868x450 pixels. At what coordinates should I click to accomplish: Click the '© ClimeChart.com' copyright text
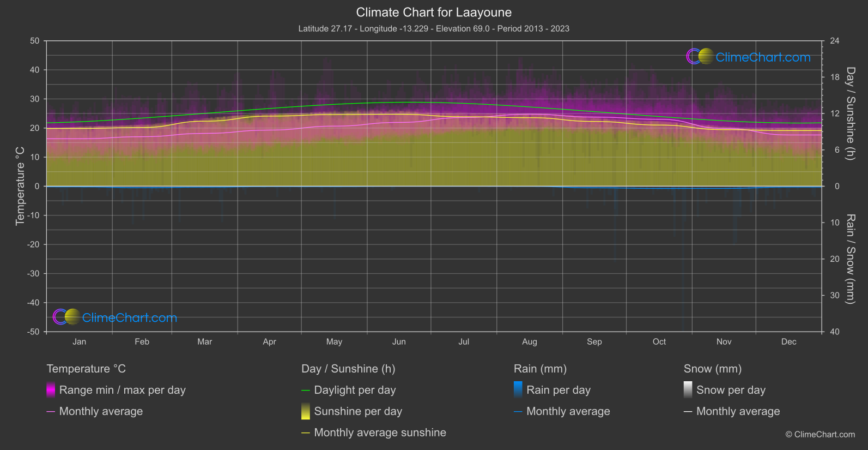tap(820, 434)
